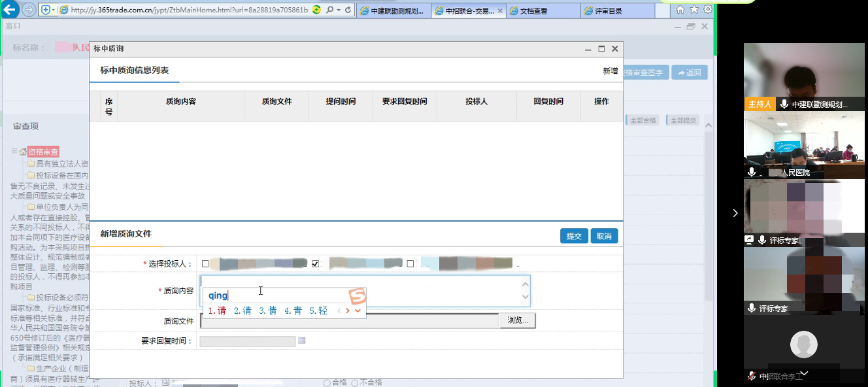
Task: Click 新增 in the list header
Action: [610, 71]
